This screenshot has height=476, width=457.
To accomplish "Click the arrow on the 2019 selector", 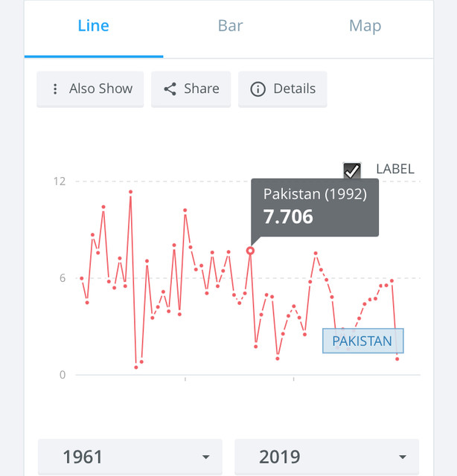I will click(403, 457).
